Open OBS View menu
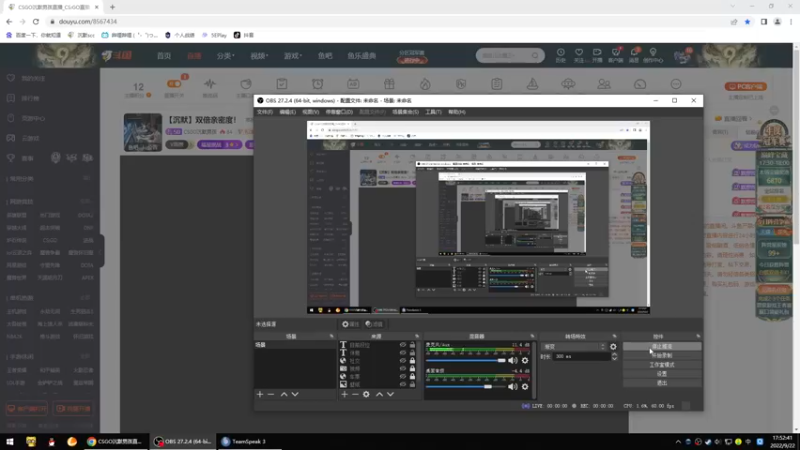This screenshot has width=800, height=450. [311, 112]
